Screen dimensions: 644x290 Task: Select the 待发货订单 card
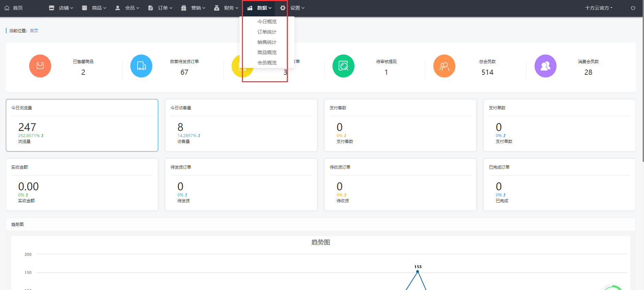(x=241, y=184)
